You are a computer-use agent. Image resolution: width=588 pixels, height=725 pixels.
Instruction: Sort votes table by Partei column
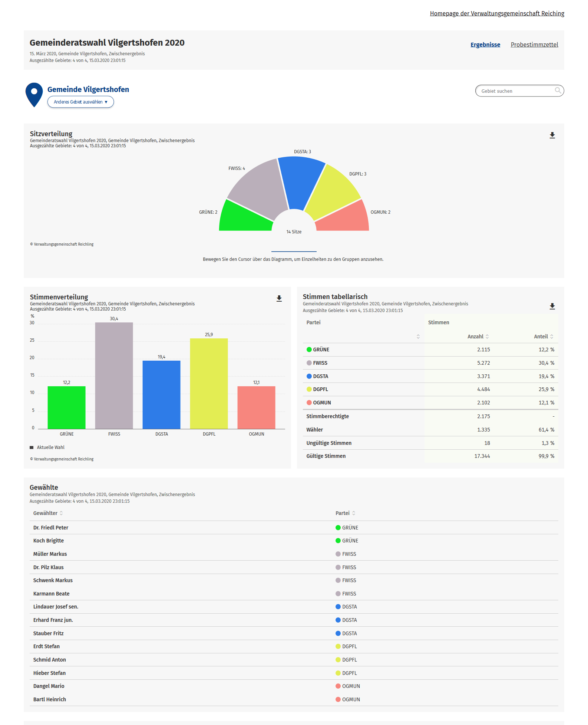pyautogui.click(x=418, y=337)
